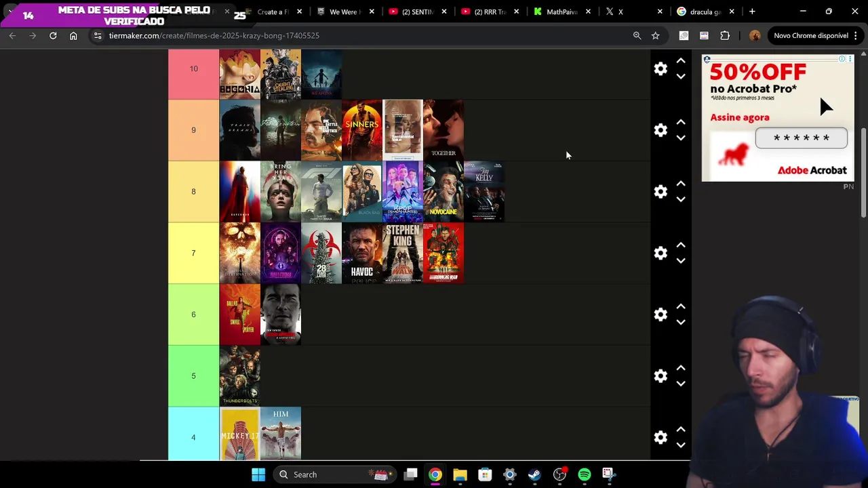868x488 pixels.
Task: Select the Together movie poster
Action: [x=443, y=130]
